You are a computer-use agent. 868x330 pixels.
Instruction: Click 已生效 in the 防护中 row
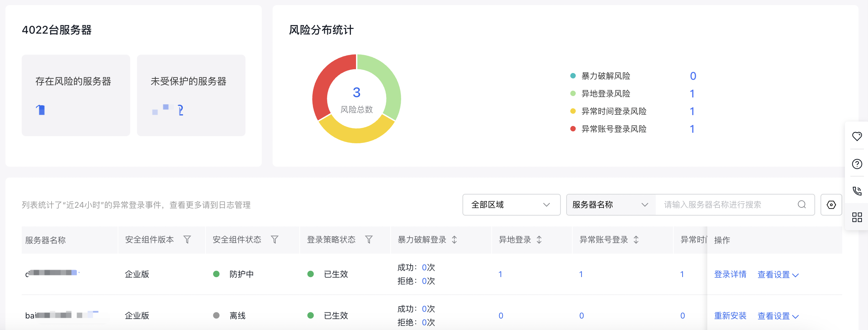[x=336, y=274]
